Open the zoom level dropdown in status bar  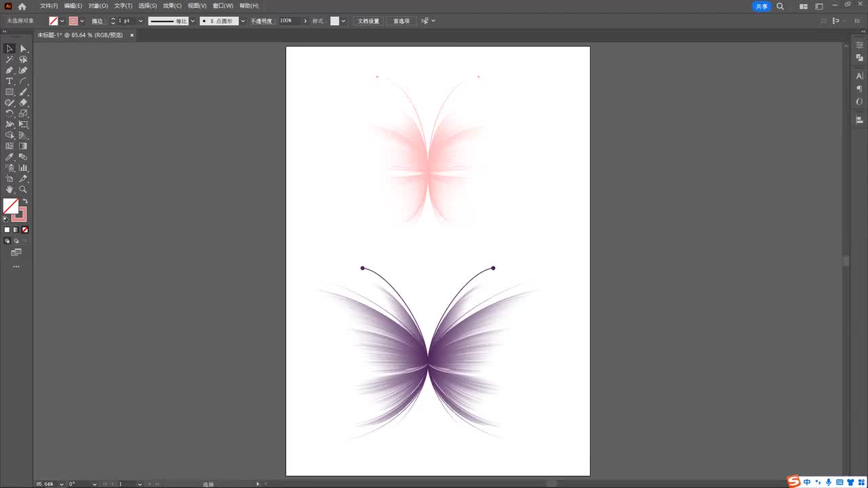click(62, 484)
